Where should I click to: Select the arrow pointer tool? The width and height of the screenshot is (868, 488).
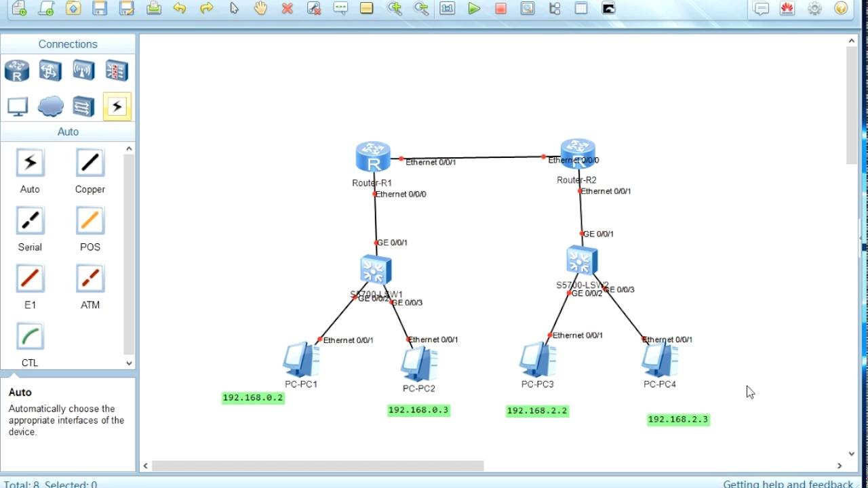coord(234,8)
